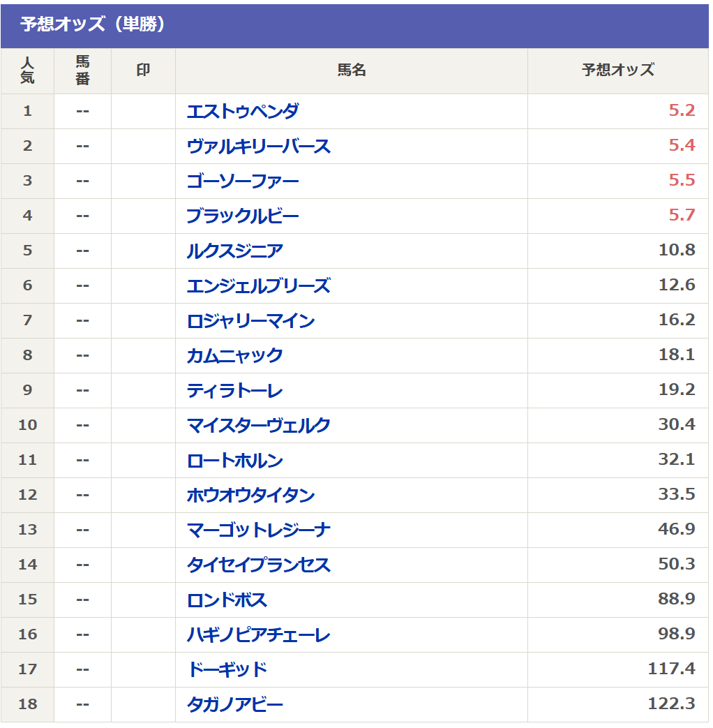Select マイスターヴェルク in the list
The width and height of the screenshot is (713, 728).
(x=258, y=425)
